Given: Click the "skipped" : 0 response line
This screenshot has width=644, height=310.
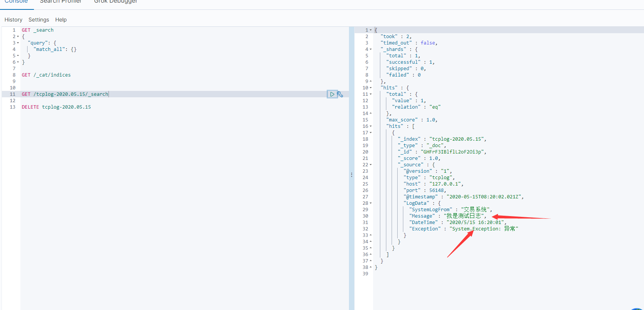Looking at the screenshot, I should [406, 69].
